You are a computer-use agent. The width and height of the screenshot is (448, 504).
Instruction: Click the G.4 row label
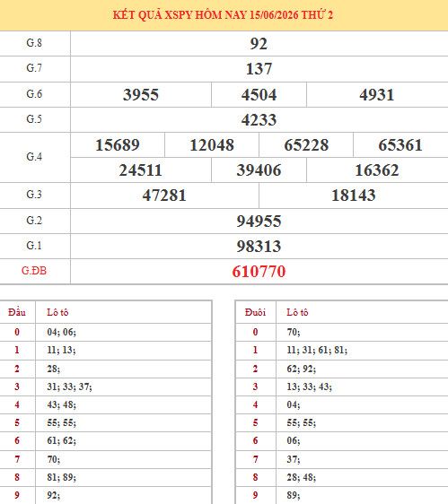34,157
